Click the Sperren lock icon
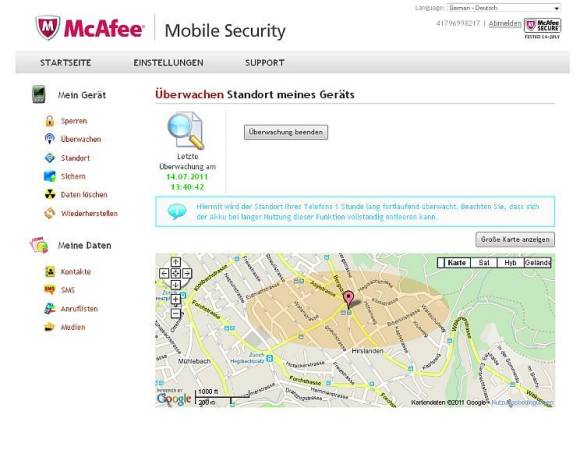This screenshot has width=580, height=468. tap(50, 121)
